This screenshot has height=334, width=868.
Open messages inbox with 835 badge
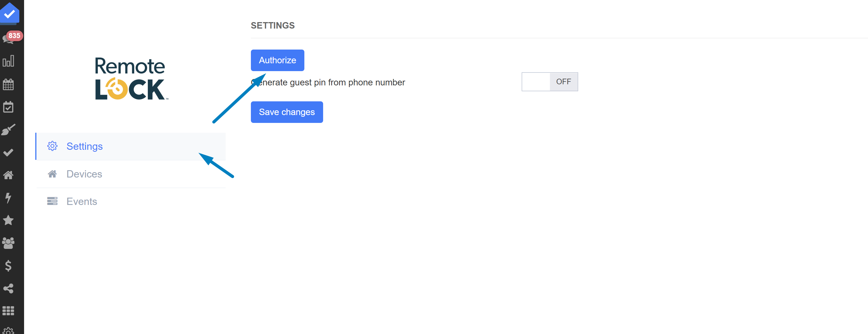9,38
